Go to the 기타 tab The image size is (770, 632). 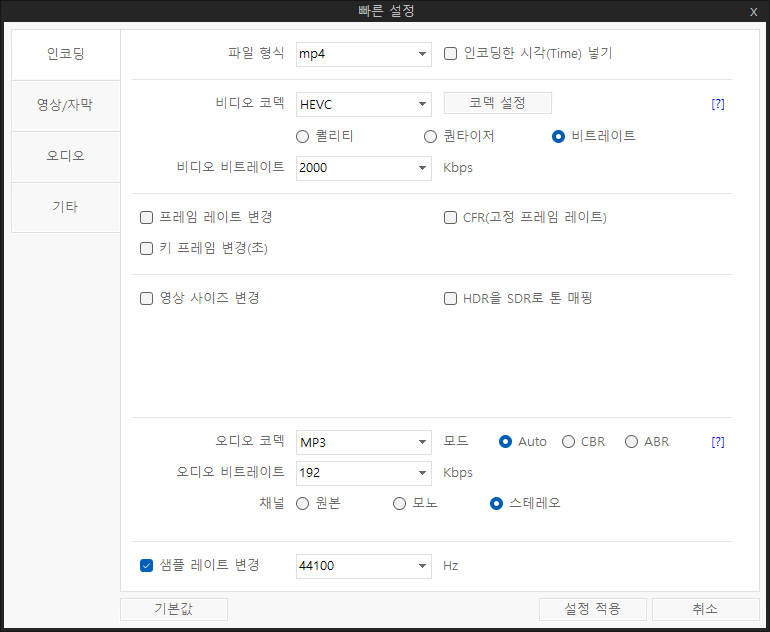[66, 207]
